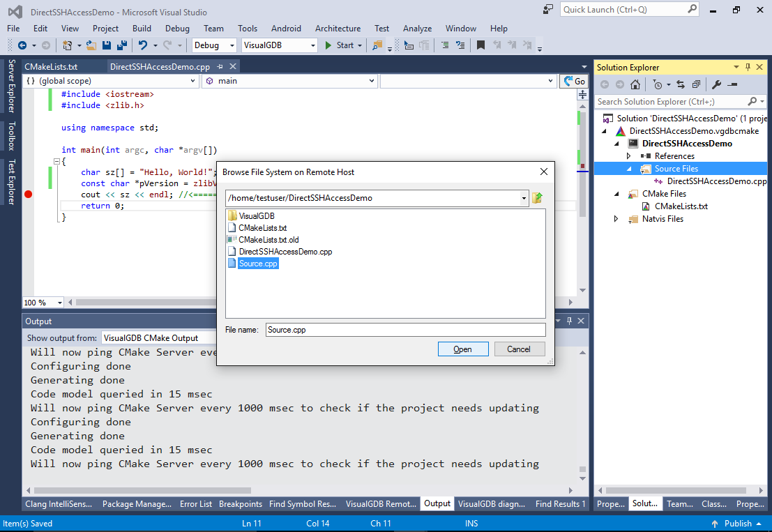This screenshot has width=772, height=532.
Task: Click the Start debugging button
Action: pyautogui.click(x=340, y=45)
